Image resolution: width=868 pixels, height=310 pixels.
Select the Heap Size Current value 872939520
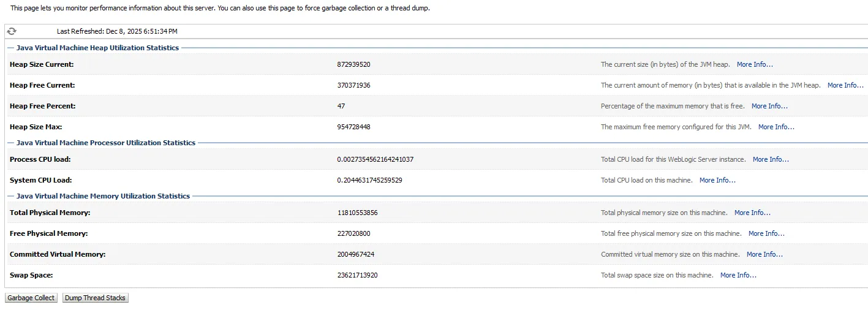tap(353, 64)
